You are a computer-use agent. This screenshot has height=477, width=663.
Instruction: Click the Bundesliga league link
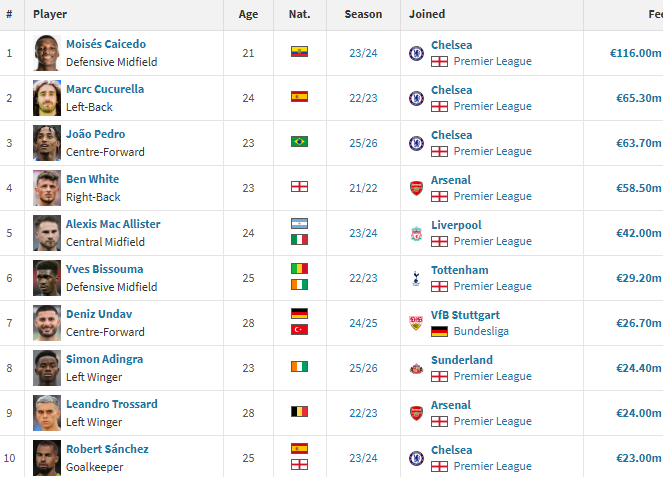point(481,331)
